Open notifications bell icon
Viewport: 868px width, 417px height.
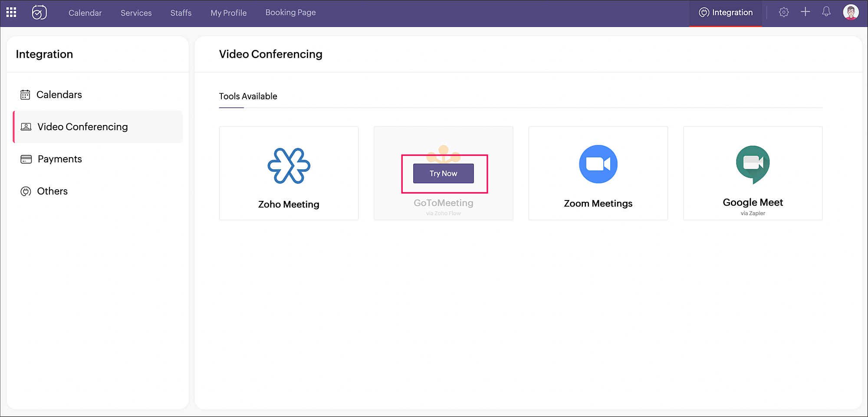coord(826,12)
